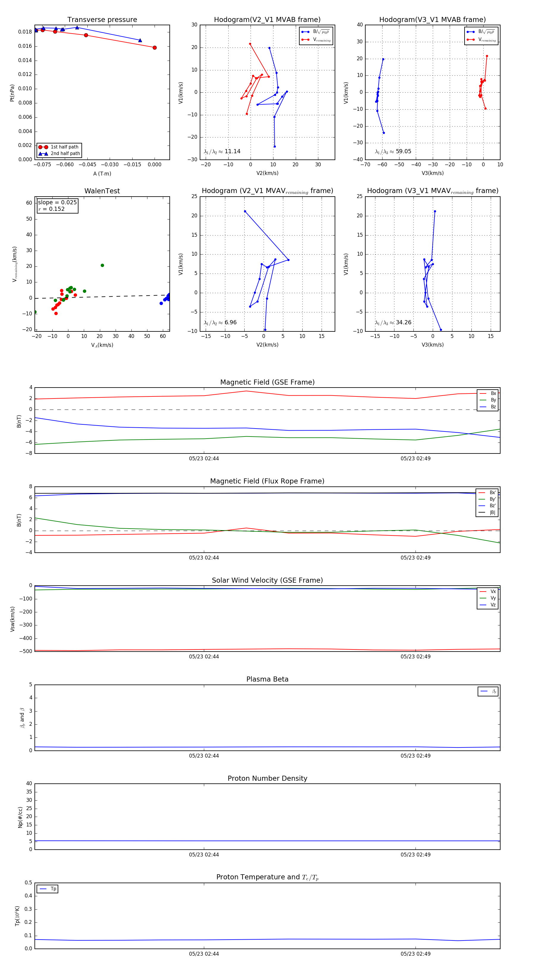Click the last red circle on Transverse pressure curve
Image resolution: width=535 pixels, height=980 pixels.
point(155,48)
